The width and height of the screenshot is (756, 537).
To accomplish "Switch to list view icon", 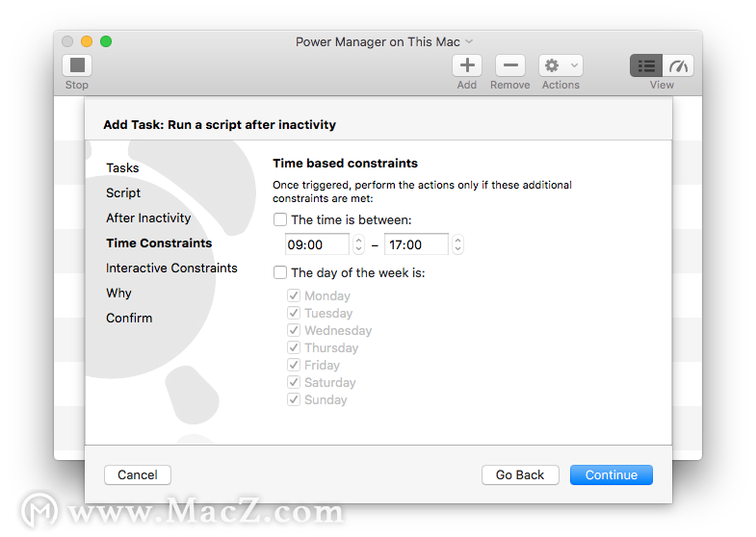I will (646, 65).
